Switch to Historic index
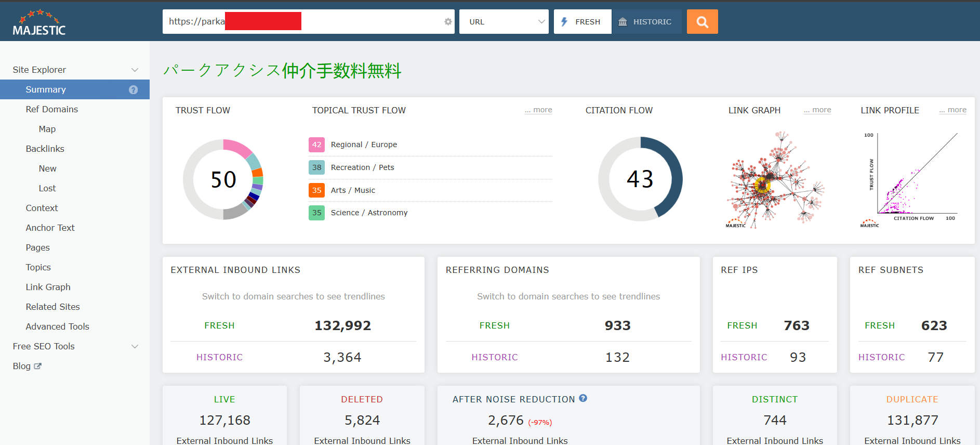The width and height of the screenshot is (980, 445). (646, 22)
